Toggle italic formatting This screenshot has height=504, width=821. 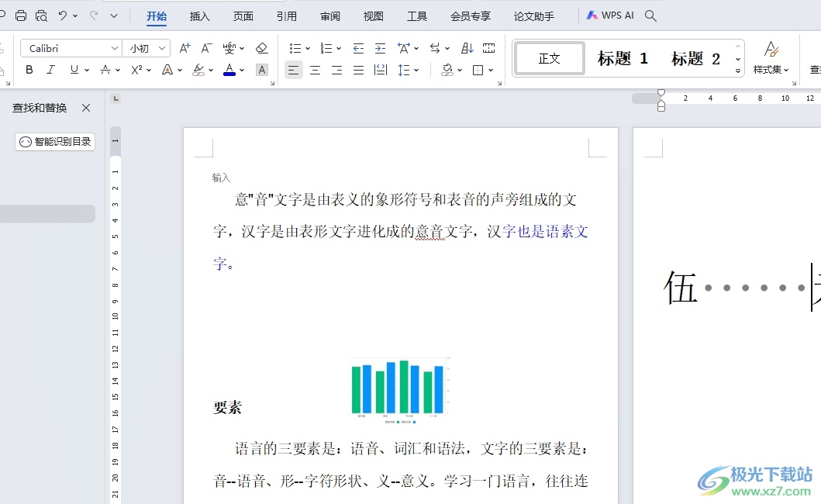[51, 70]
